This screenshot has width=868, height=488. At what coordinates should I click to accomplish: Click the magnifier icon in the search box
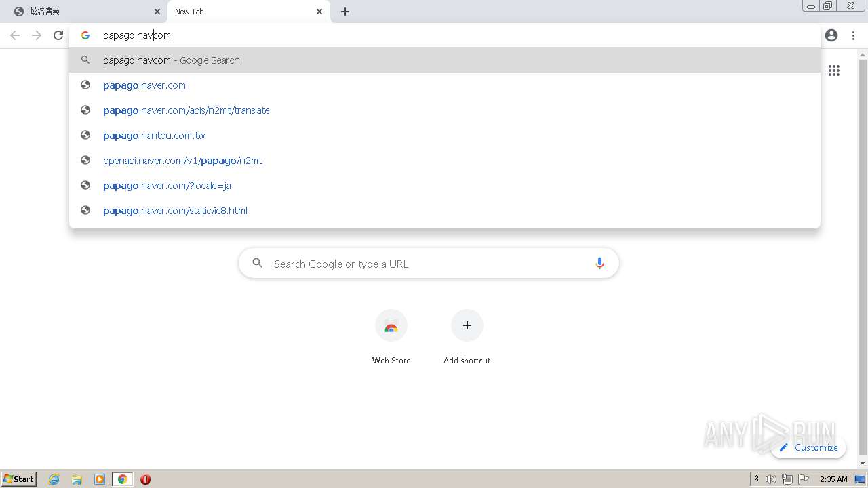point(257,263)
